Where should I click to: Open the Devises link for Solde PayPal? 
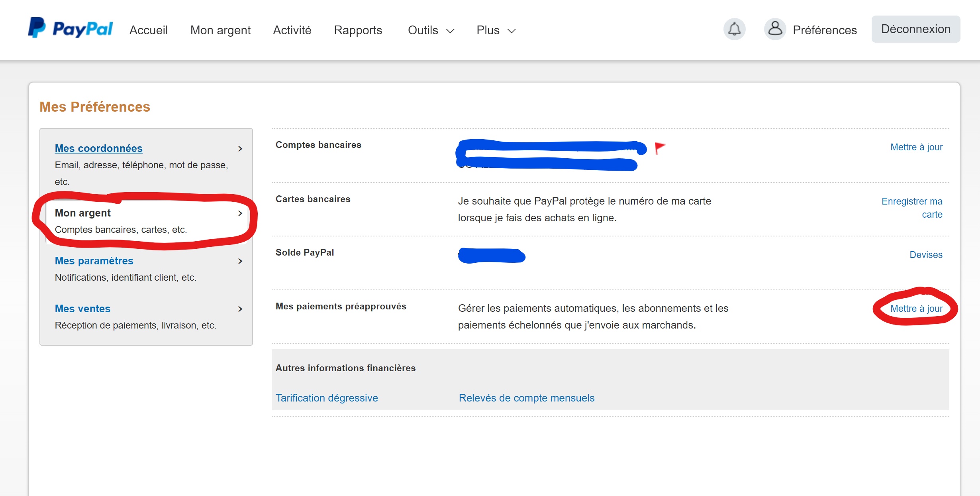coord(925,255)
